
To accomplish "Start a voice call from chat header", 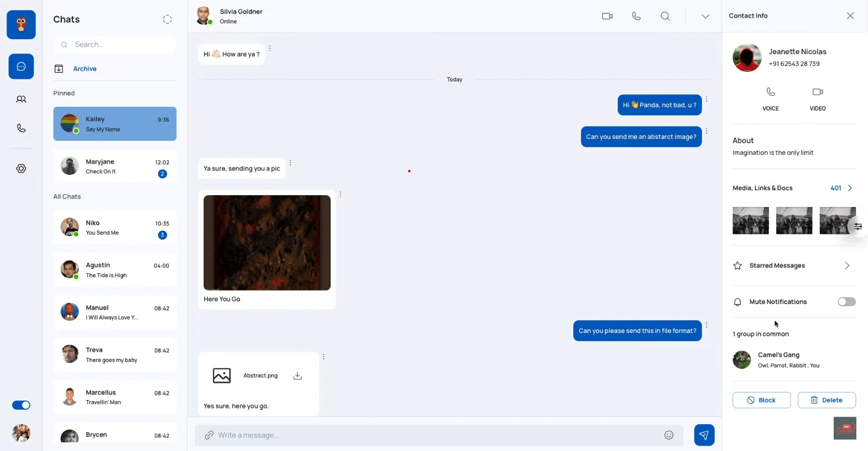I will point(636,16).
